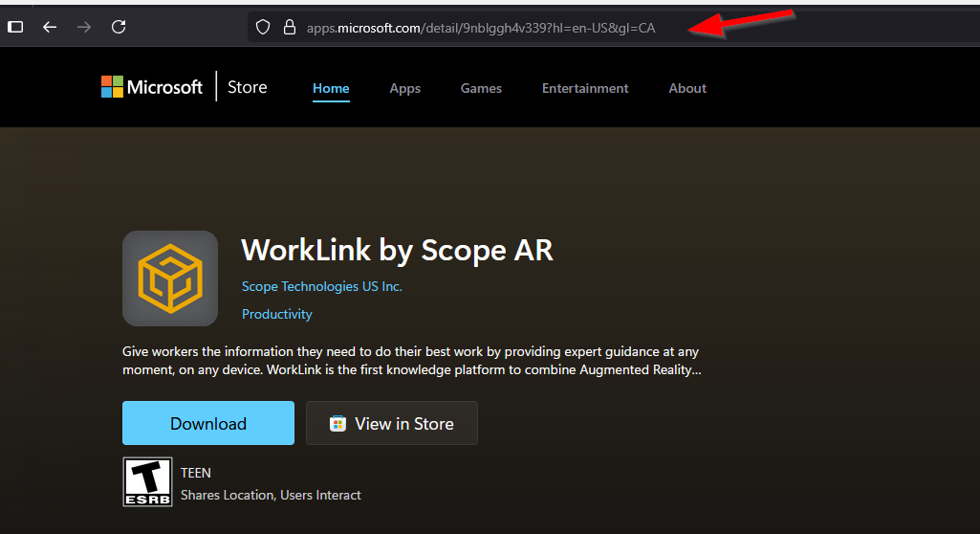Click the View in Store button
Image resolution: width=980 pixels, height=534 pixels.
[392, 423]
